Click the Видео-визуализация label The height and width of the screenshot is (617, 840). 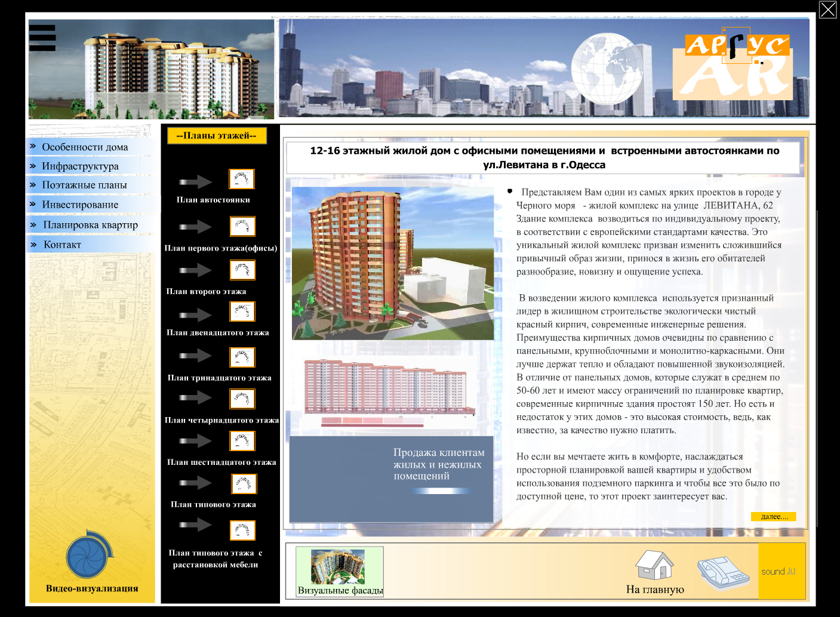(92, 588)
